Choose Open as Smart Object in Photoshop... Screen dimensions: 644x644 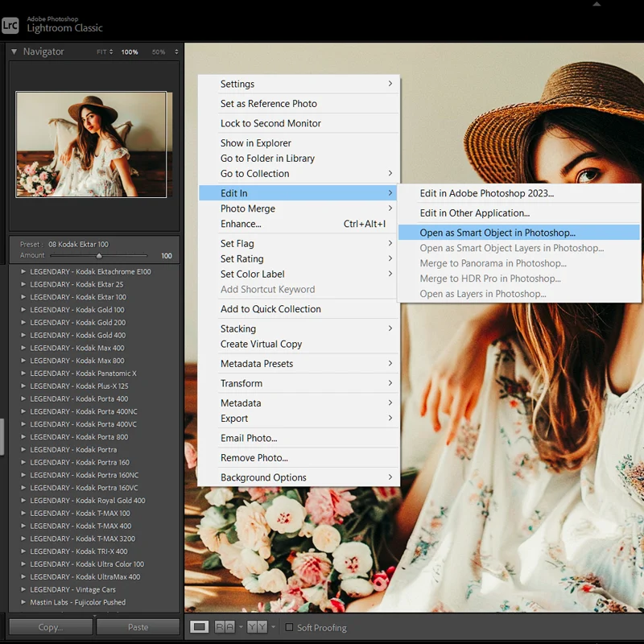pos(519,233)
